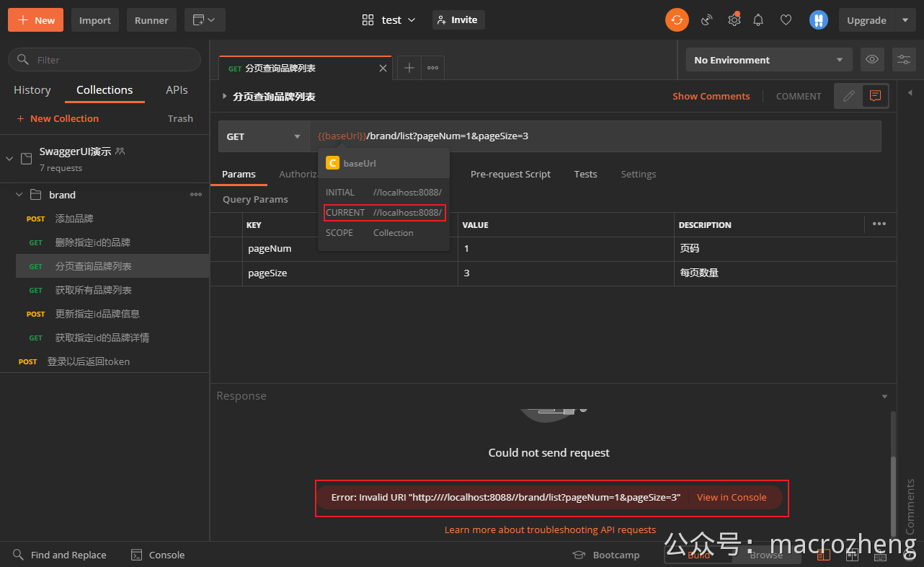Expand the request name description triangle

(225, 96)
